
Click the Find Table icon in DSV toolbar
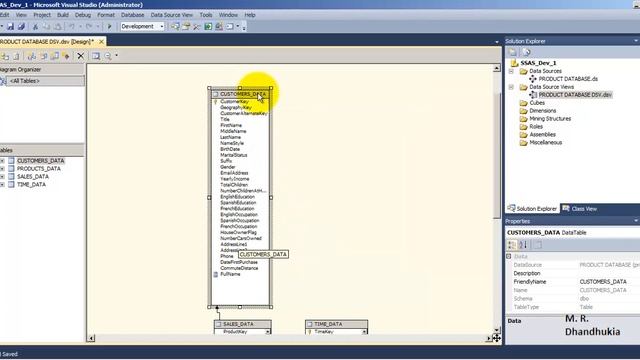click(x=96, y=56)
